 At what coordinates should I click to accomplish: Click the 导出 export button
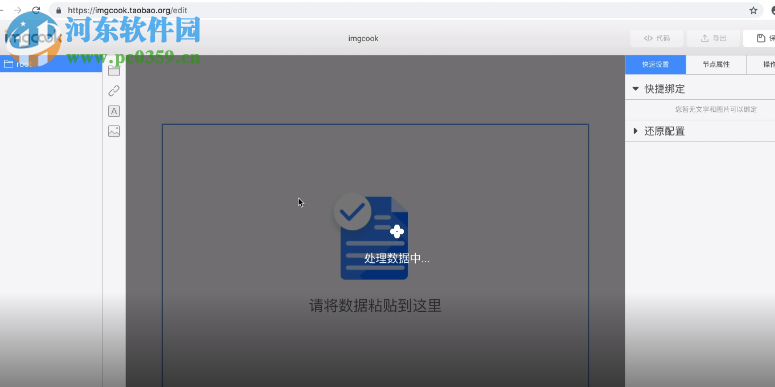click(713, 38)
